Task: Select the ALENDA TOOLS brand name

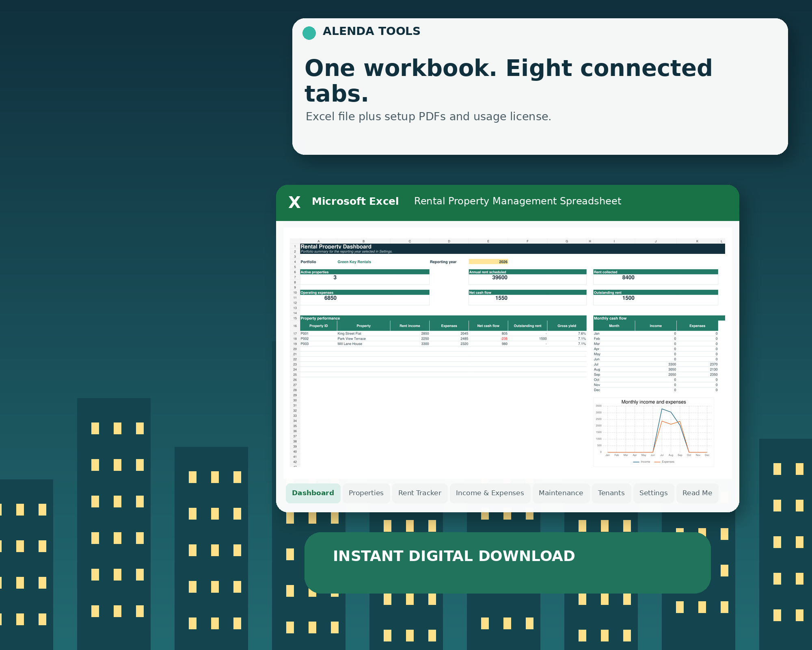Action: (x=371, y=31)
